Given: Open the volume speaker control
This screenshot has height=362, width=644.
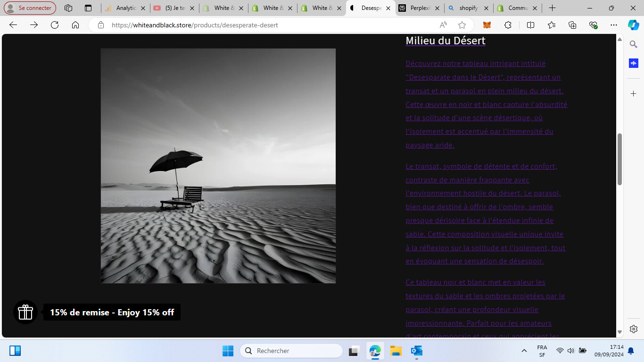Looking at the screenshot, I should click(x=571, y=351).
